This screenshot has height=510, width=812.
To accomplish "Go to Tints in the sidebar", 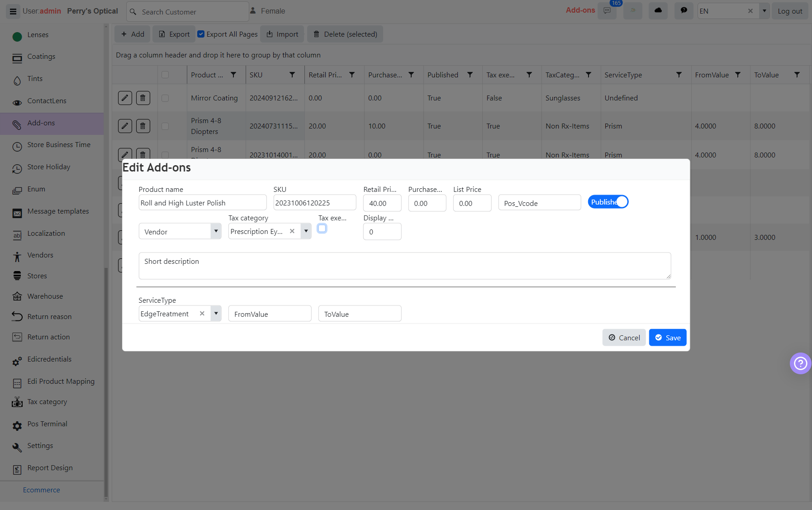I will point(35,79).
